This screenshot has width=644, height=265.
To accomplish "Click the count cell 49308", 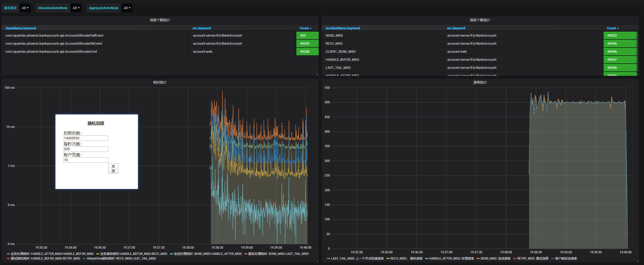I will click(307, 52).
